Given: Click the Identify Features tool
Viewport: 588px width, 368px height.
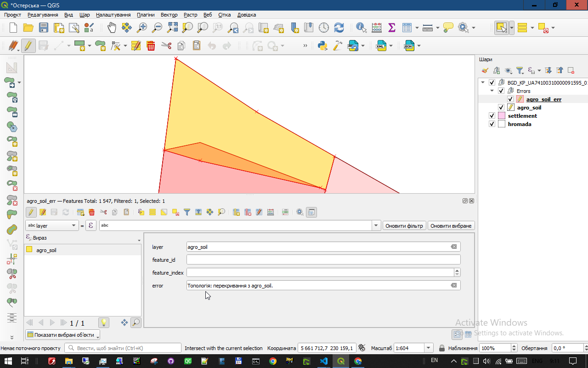Looking at the screenshot, I should (362, 28).
